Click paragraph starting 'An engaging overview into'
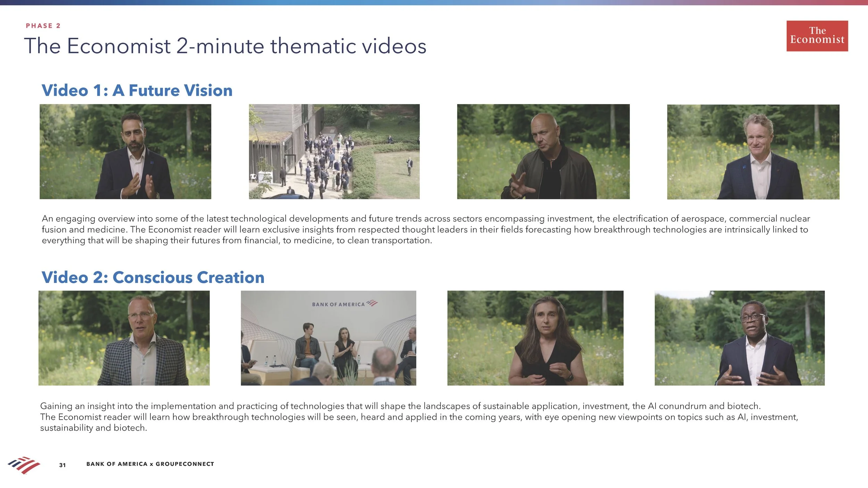The height and width of the screenshot is (488, 868). click(x=426, y=229)
